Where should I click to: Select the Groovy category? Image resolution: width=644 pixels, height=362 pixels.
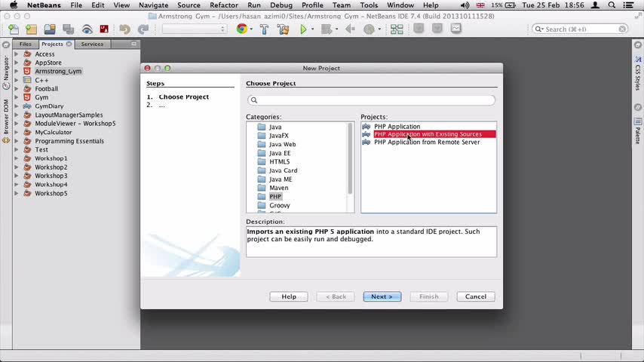279,205
